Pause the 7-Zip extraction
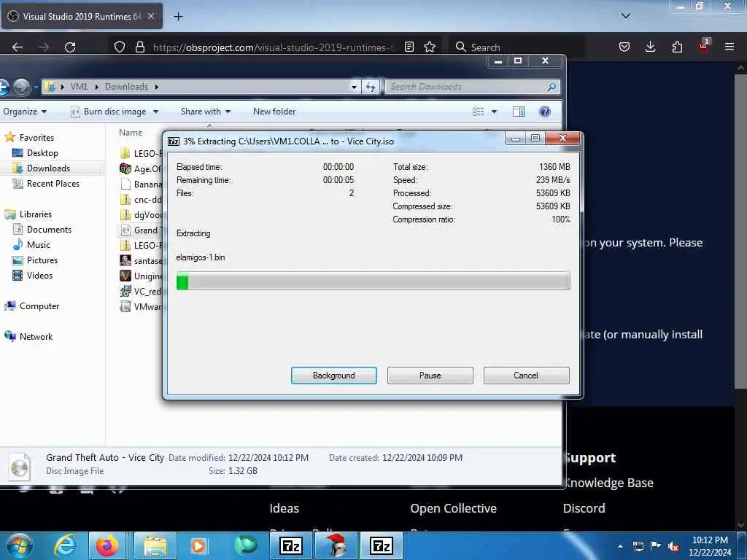The width and height of the screenshot is (747, 560). click(430, 376)
